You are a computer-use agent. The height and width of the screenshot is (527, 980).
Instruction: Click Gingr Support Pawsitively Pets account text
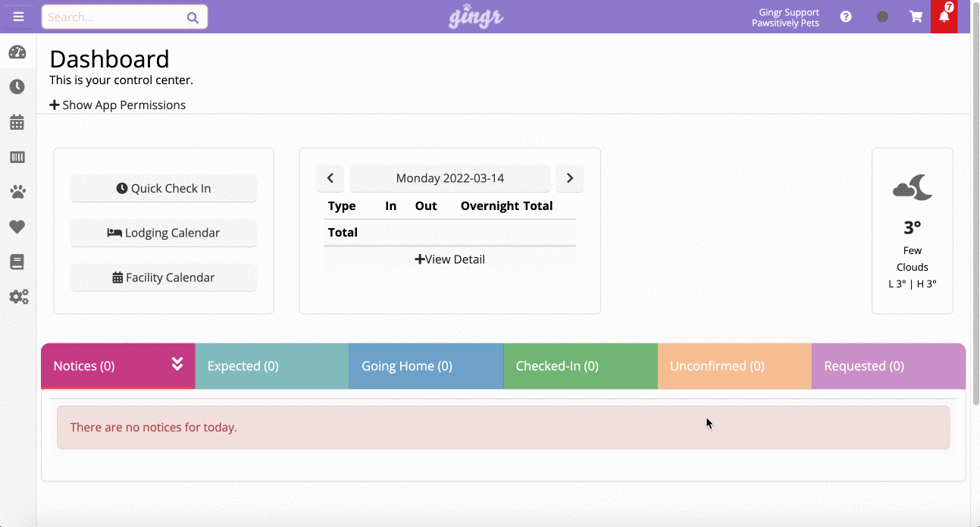785,17
